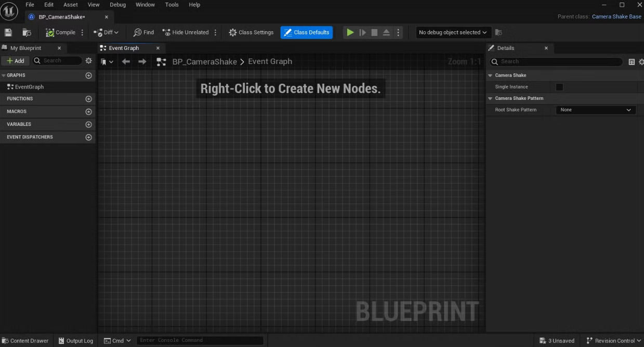The image size is (644, 347).
Task: Open My Blueprint settings gear
Action: point(89,61)
